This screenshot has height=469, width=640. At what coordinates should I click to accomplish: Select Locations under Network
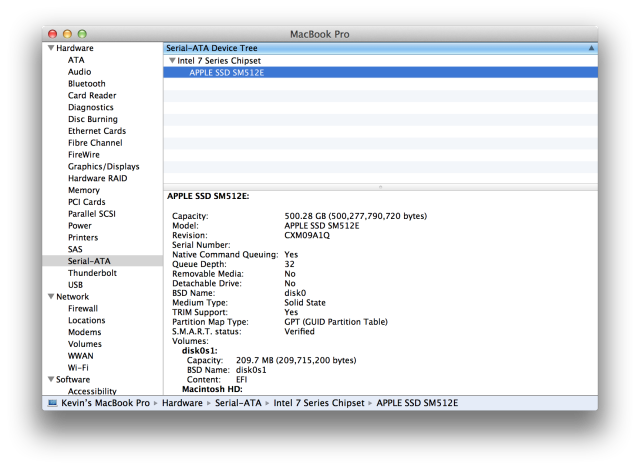(x=87, y=320)
